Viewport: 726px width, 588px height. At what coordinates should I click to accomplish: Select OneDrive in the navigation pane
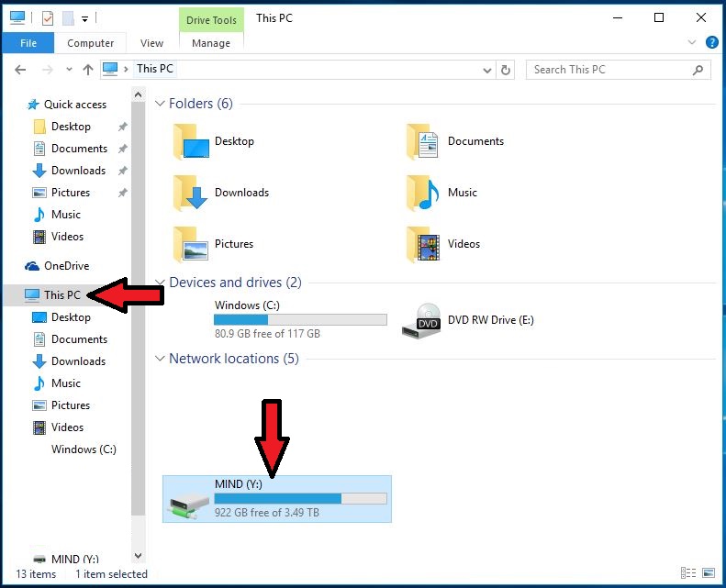pos(66,266)
